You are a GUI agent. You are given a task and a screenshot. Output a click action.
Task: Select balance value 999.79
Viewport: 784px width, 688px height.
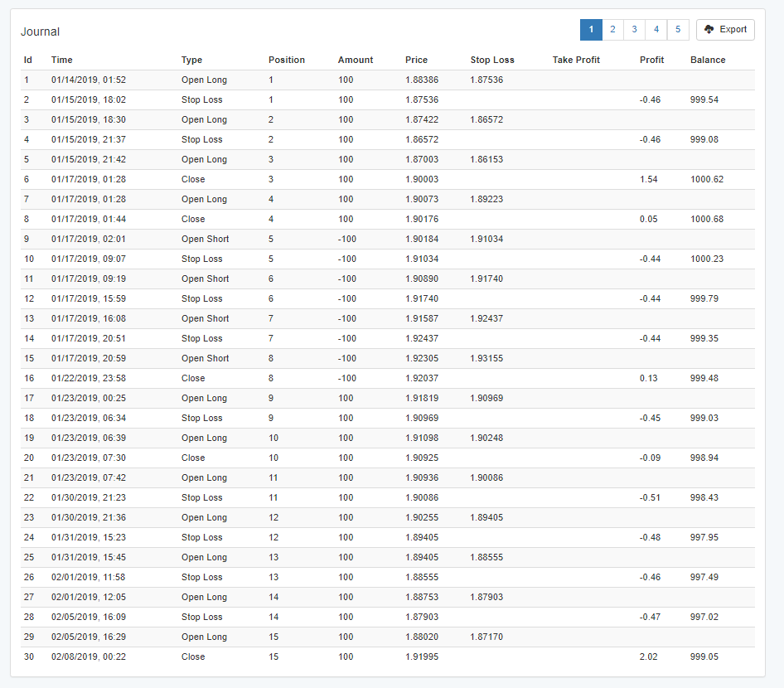(x=704, y=298)
